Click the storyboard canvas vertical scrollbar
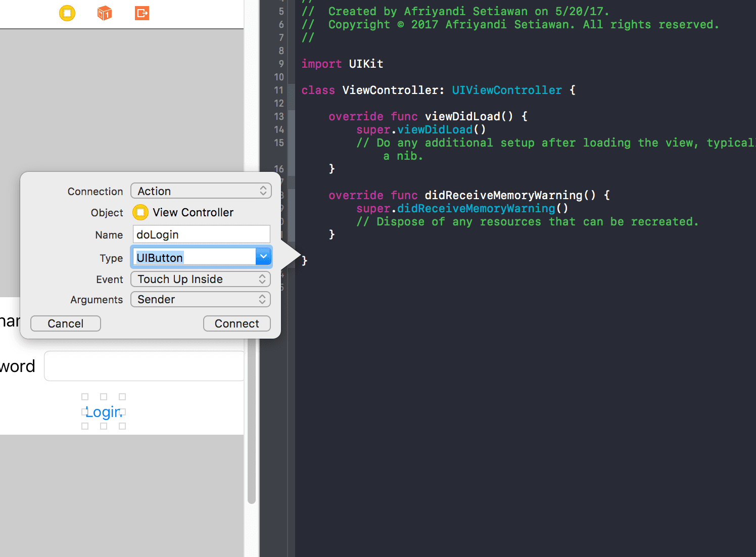The width and height of the screenshot is (756, 557). tap(251, 420)
